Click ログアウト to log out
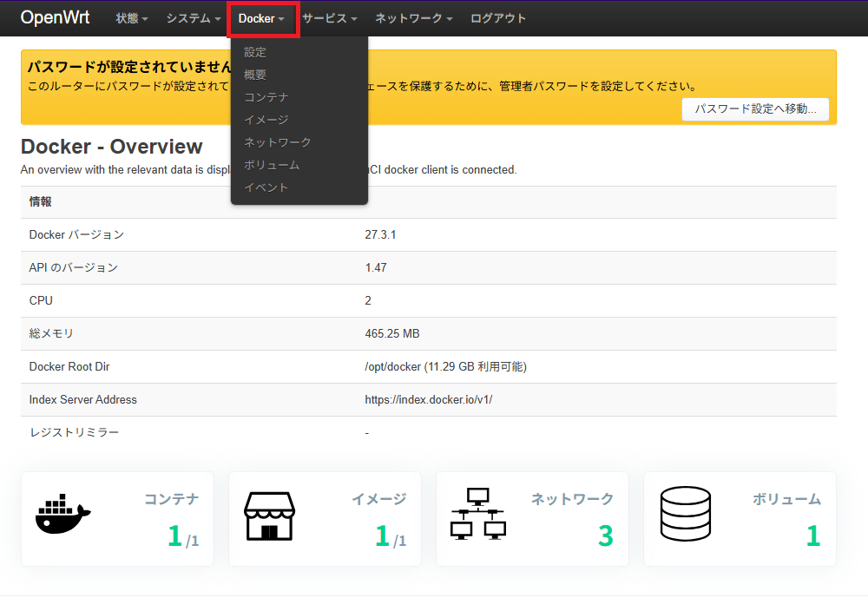 coord(497,17)
